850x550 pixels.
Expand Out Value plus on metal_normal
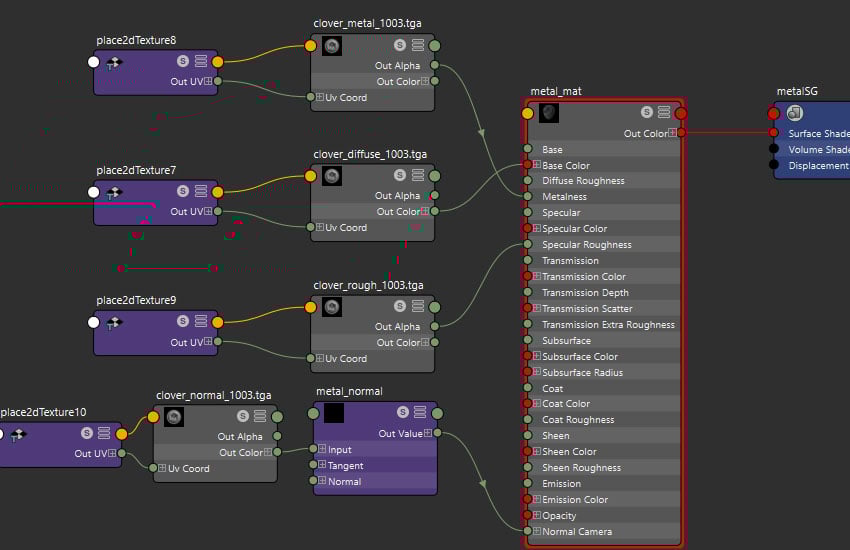click(428, 433)
